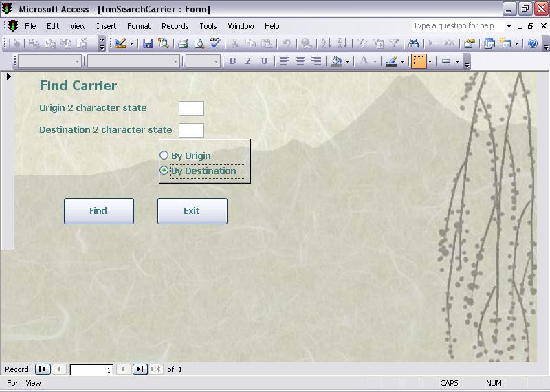Open Print Preview from the toolbar

(x=199, y=43)
